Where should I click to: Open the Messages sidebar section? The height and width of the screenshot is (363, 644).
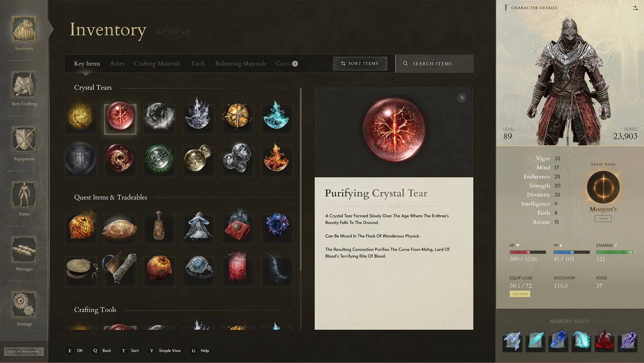[x=24, y=254]
